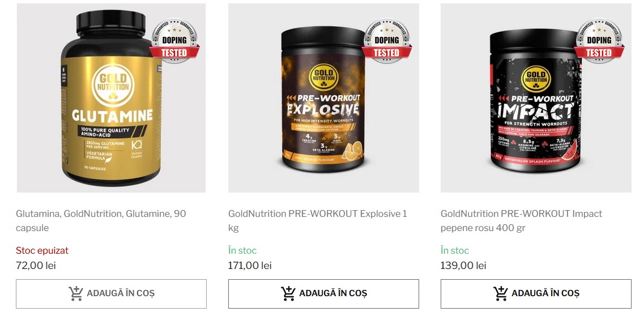
Task: Add PRE-WORKOUT Explosive to cart via button text
Action: point(333,293)
